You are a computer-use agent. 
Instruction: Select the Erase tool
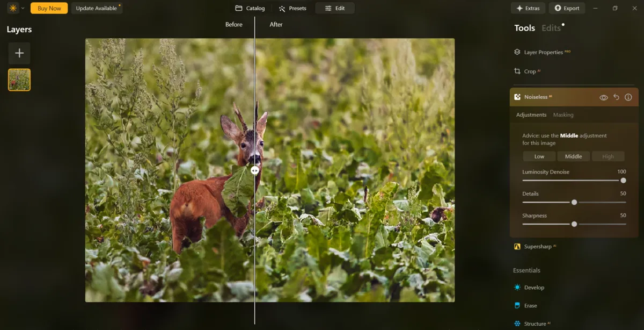(x=530, y=305)
